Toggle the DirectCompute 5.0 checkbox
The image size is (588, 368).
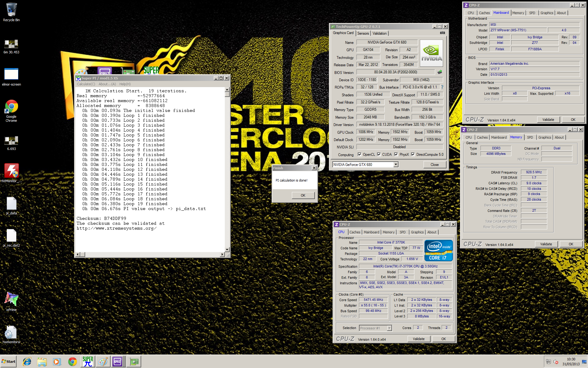coord(413,155)
